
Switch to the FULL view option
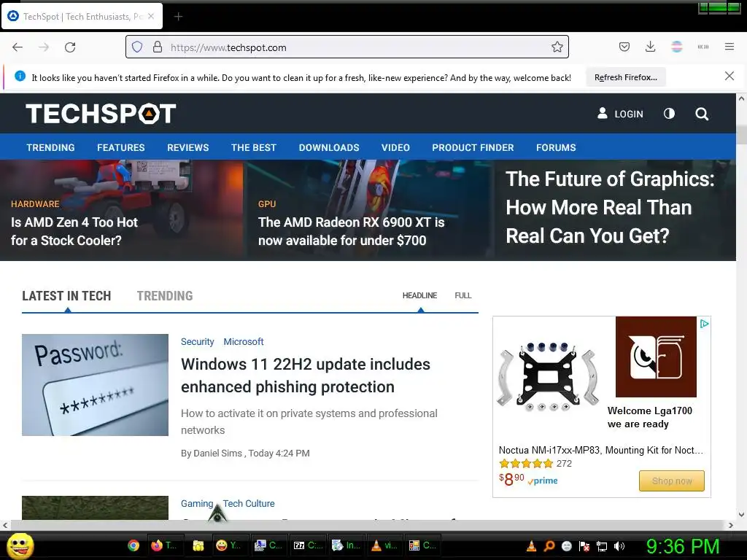click(463, 295)
